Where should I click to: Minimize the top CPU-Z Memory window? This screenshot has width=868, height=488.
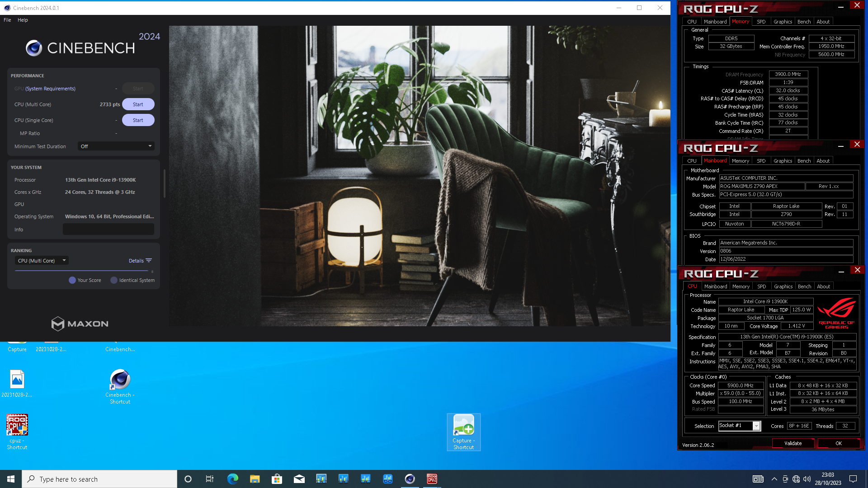pyautogui.click(x=840, y=6)
